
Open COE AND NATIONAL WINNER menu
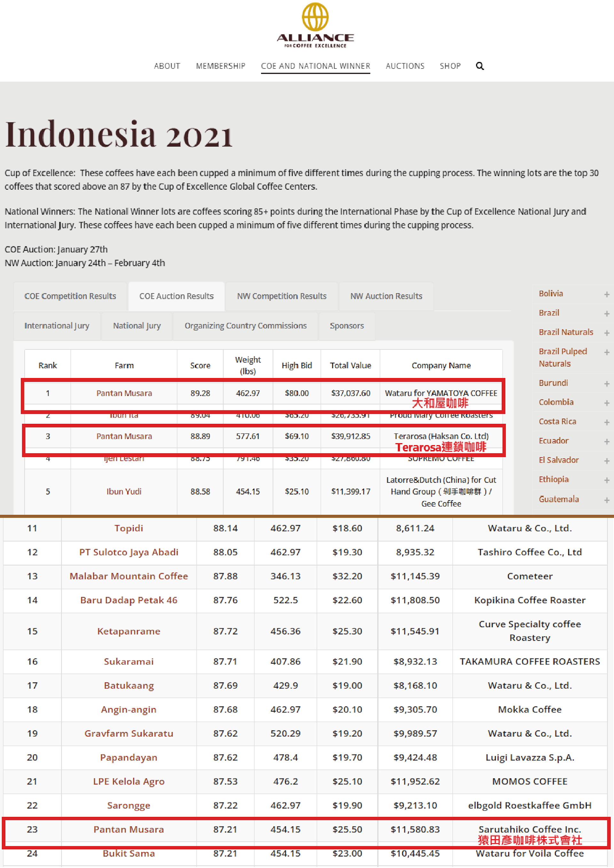click(x=316, y=66)
